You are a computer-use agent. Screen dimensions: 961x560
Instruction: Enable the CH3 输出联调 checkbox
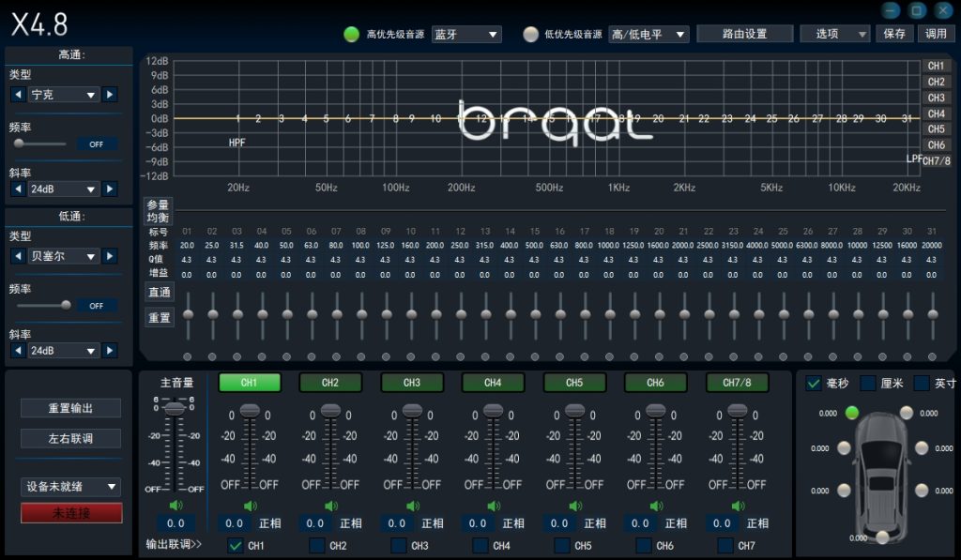pos(398,545)
